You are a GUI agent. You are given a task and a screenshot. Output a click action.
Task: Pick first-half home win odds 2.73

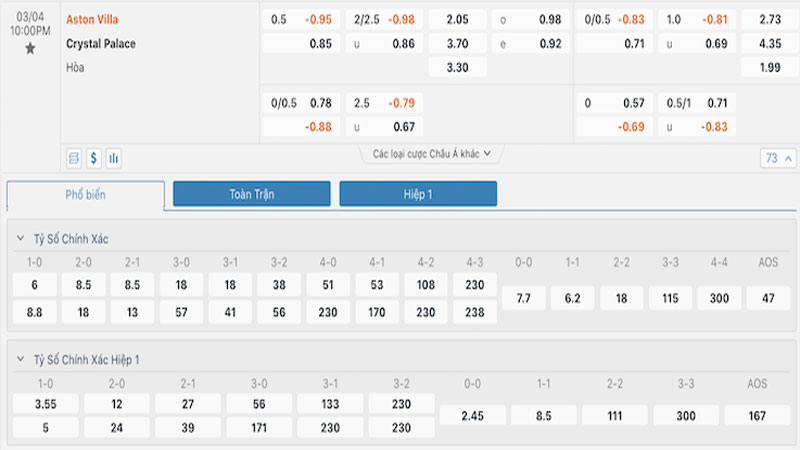770,20
